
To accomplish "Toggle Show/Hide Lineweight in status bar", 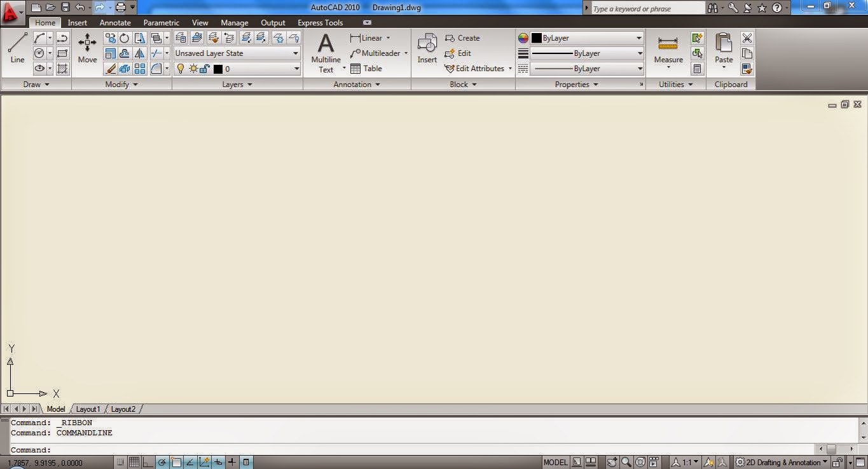I will click(232, 463).
